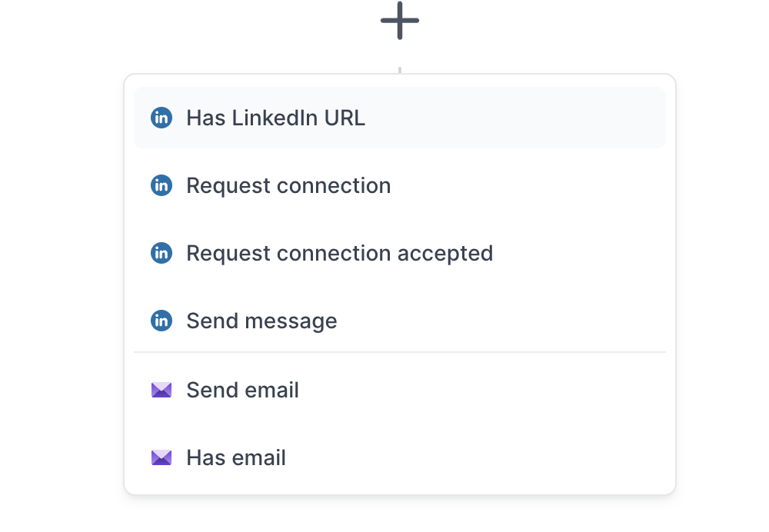Click LinkedIn icon next to Send message

click(161, 321)
